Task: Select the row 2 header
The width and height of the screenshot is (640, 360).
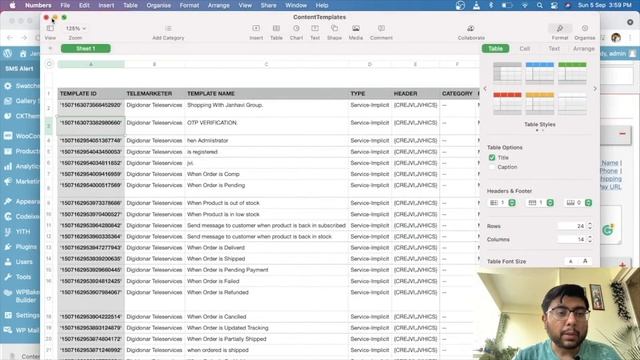Action: click(49, 108)
